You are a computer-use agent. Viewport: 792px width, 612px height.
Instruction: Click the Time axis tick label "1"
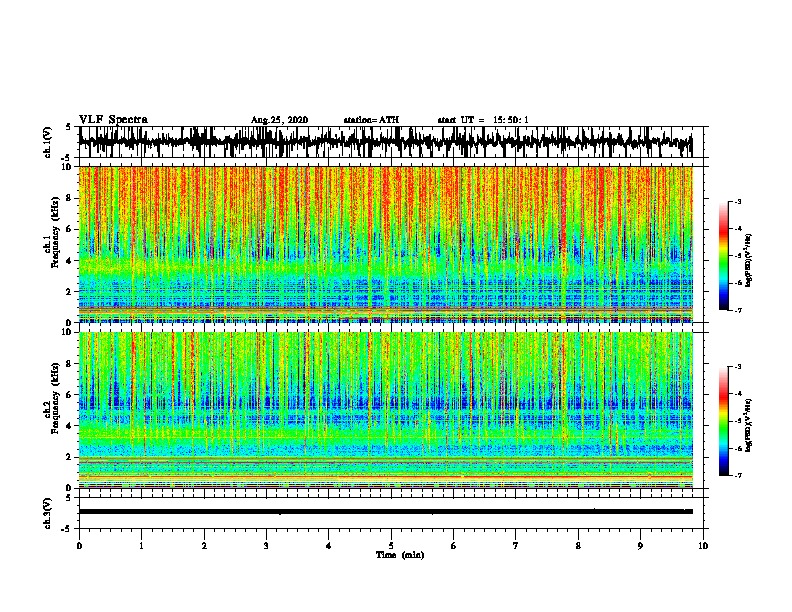pos(141,546)
